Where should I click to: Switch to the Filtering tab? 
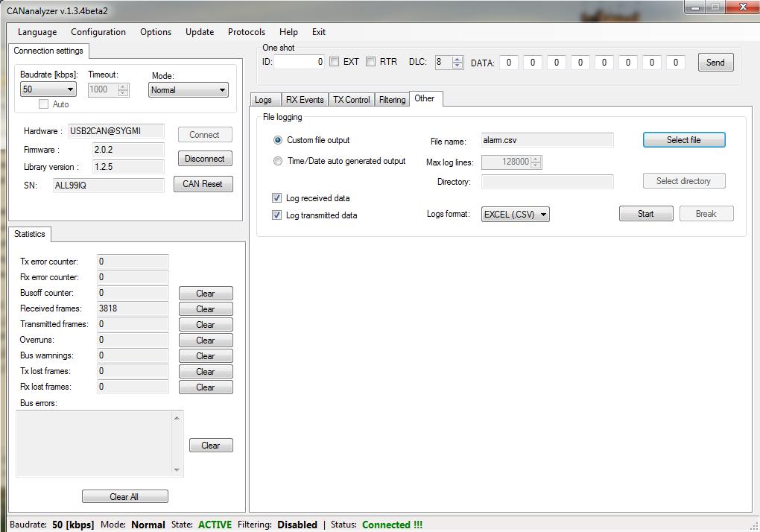coord(392,100)
